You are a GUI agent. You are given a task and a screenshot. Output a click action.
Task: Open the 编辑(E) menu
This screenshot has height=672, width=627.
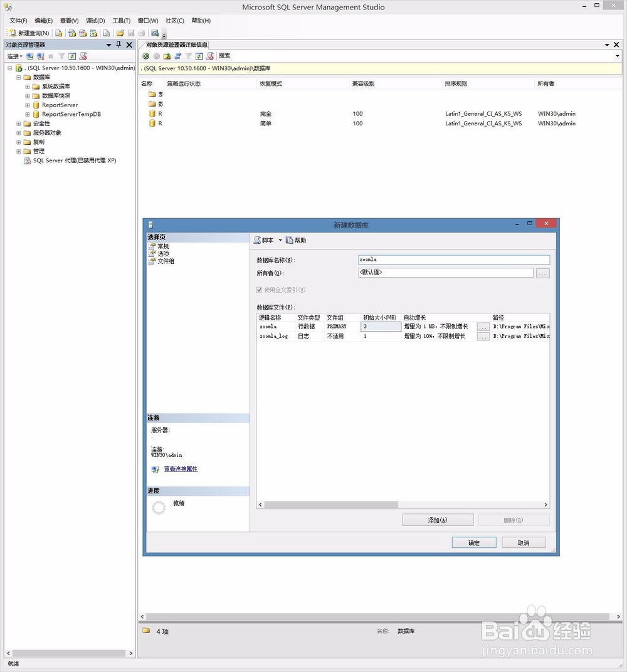[44, 21]
